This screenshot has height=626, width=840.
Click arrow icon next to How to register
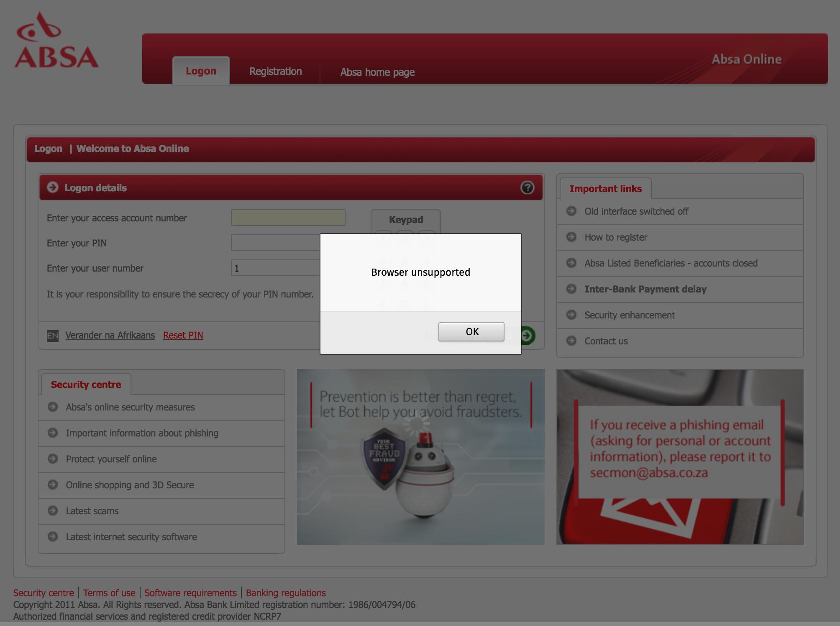pos(571,237)
